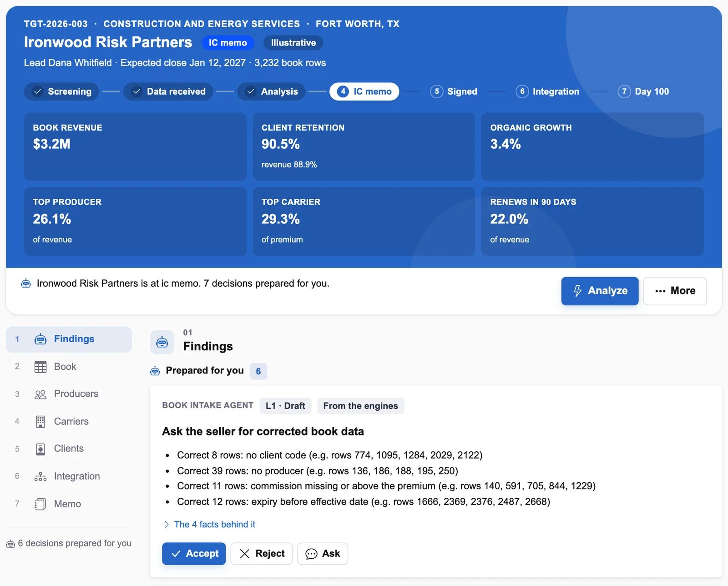Select the Integration stage step in progress bar

click(547, 91)
